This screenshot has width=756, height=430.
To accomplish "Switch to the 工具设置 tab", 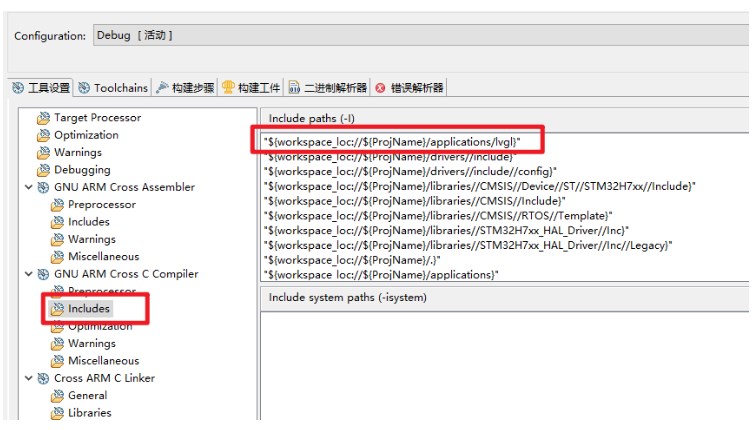I will point(41,88).
